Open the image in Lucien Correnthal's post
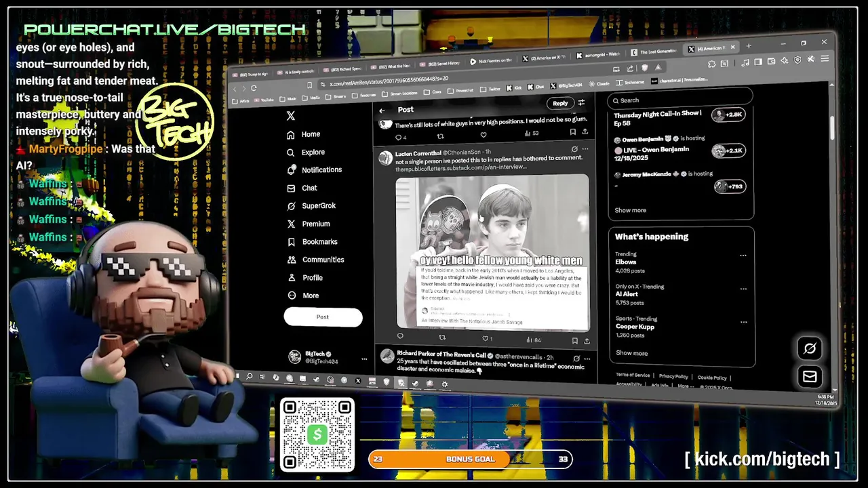Screen dimensions: 868x488 click(x=492, y=252)
